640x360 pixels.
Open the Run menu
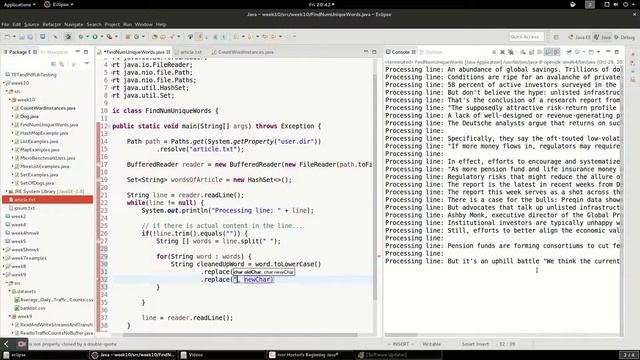pos(127,24)
